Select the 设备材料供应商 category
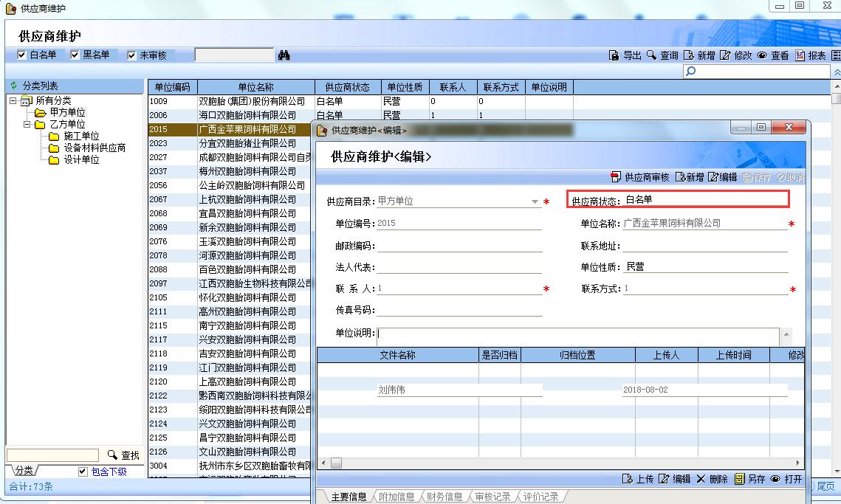The height and width of the screenshot is (504, 841). (95, 148)
